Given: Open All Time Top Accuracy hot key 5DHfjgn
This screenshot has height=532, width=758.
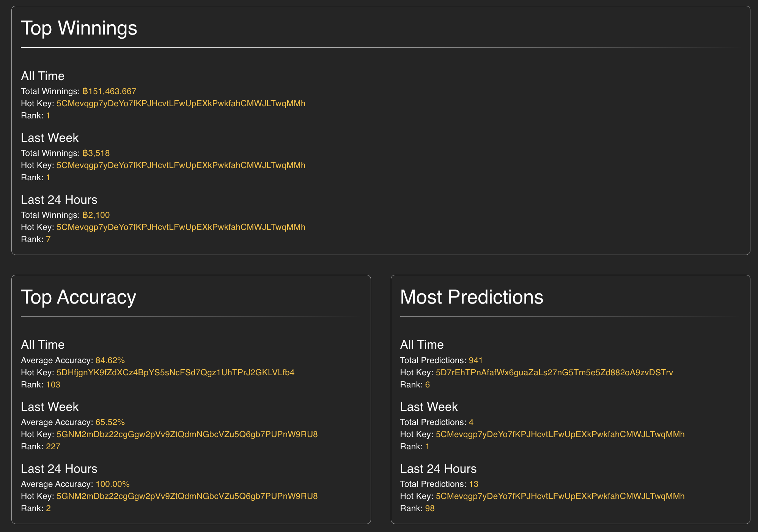Looking at the screenshot, I should pyautogui.click(x=175, y=373).
